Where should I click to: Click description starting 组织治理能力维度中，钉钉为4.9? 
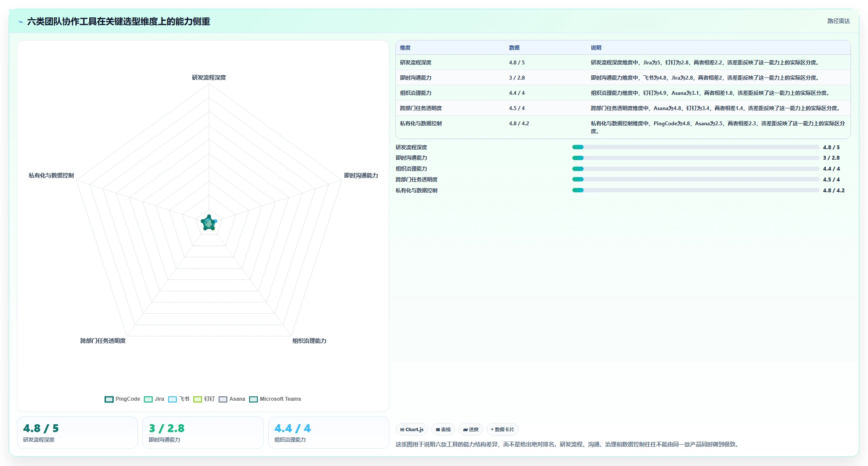(x=711, y=93)
